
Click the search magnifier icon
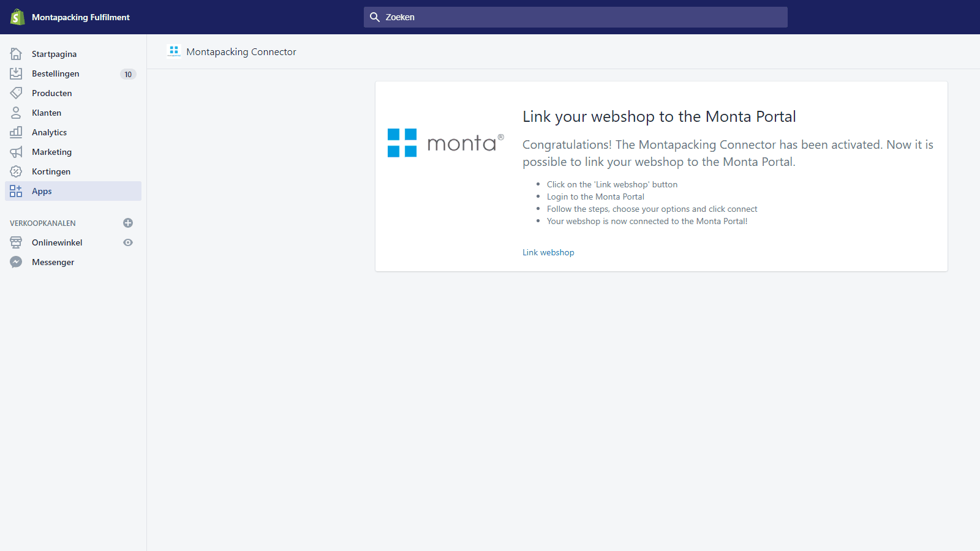[375, 17]
